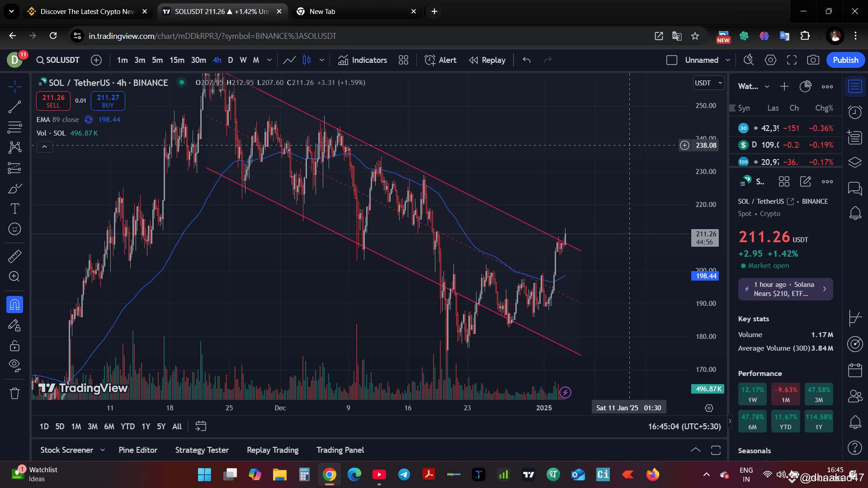
Task: Add a symbol to the watchlist
Action: [784, 86]
